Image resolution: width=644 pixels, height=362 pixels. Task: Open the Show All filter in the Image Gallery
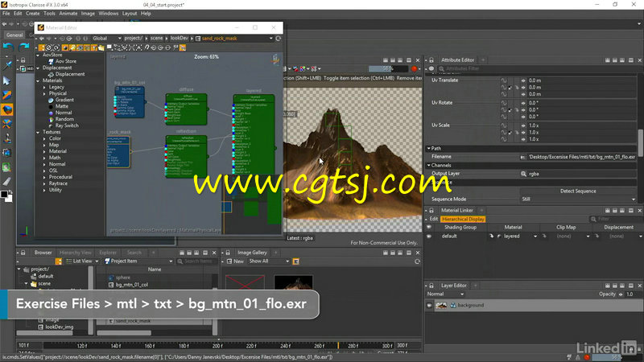(269, 261)
